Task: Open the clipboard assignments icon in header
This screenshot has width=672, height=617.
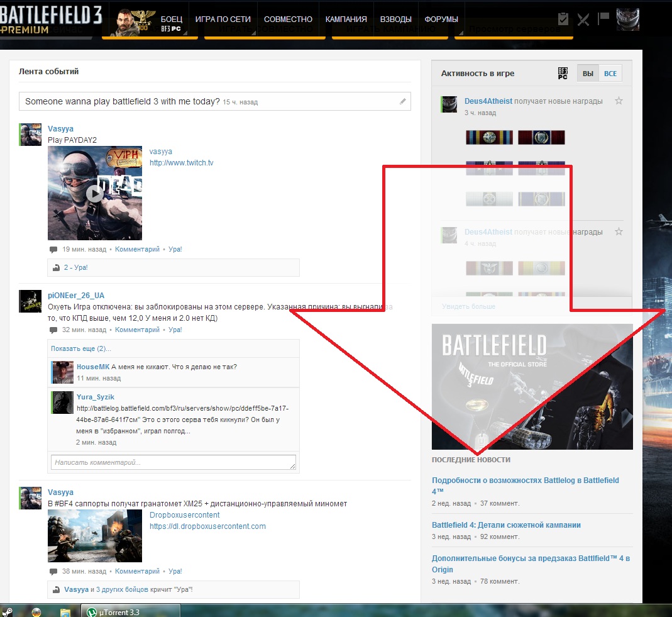Action: 563,19
